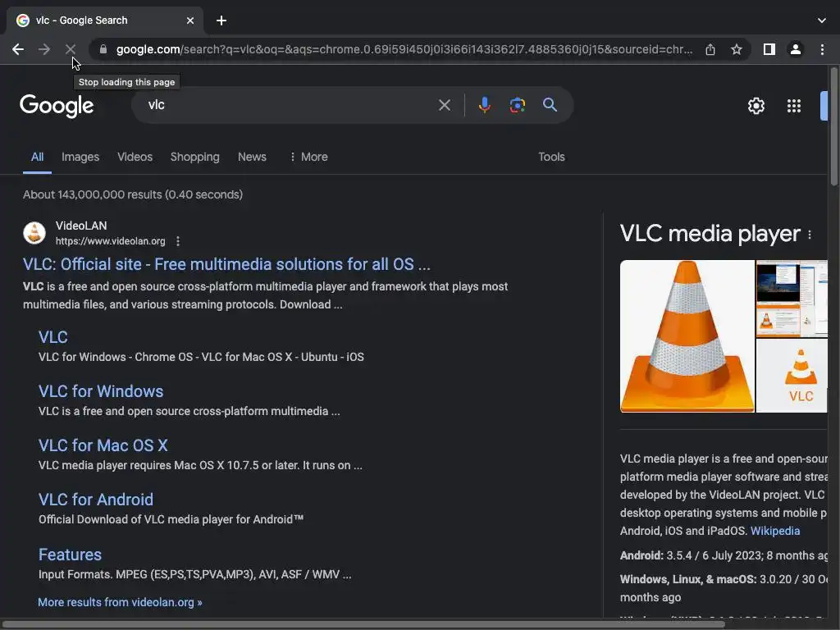The image size is (840, 630).
Task: Select the 'vlc - Google Search' browser tab
Action: click(x=104, y=21)
